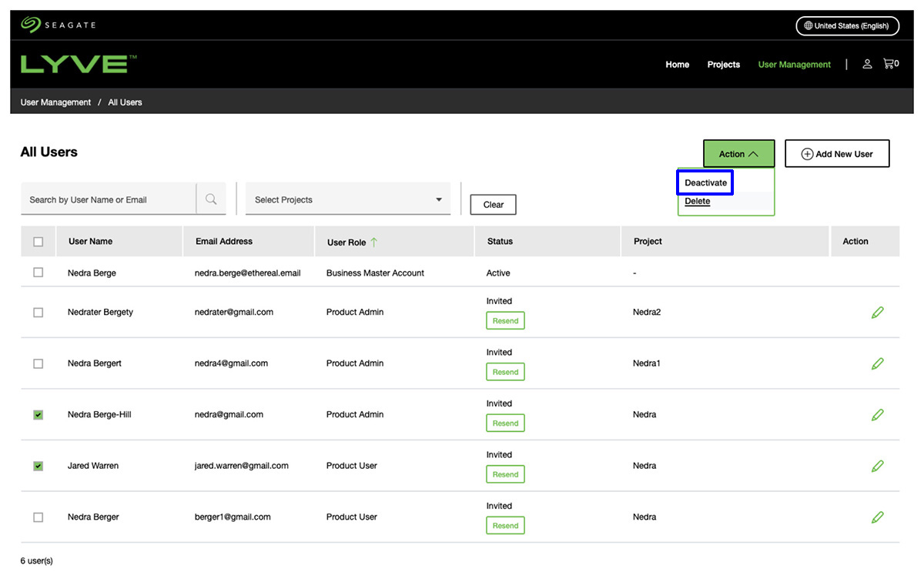The image size is (924, 582).
Task: Choose Delete from Action menu
Action: [x=698, y=202]
